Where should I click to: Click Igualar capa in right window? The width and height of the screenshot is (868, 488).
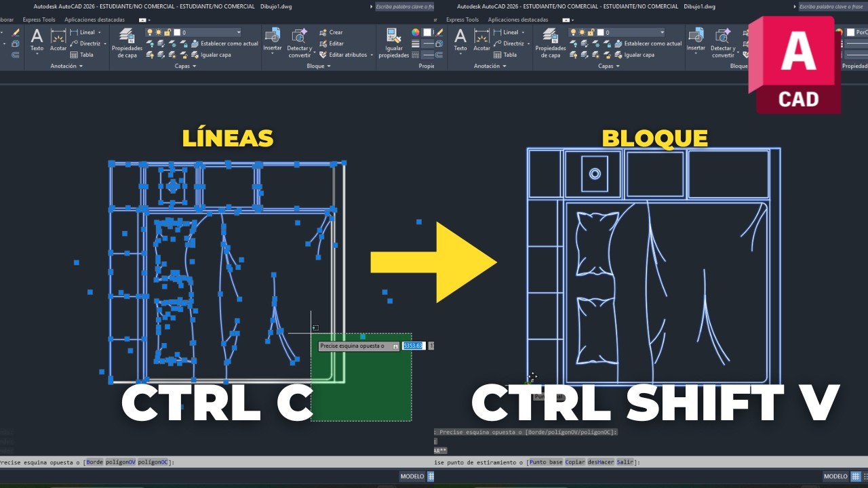tap(633, 55)
